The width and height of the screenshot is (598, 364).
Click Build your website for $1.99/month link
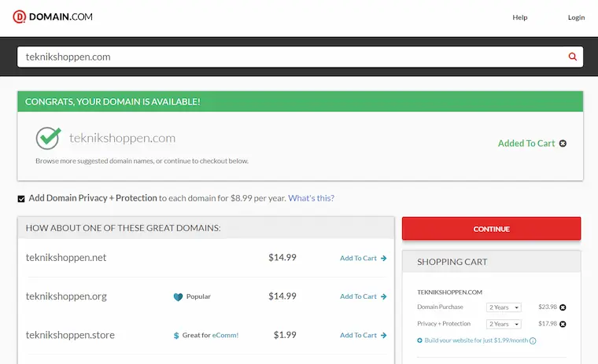point(476,340)
